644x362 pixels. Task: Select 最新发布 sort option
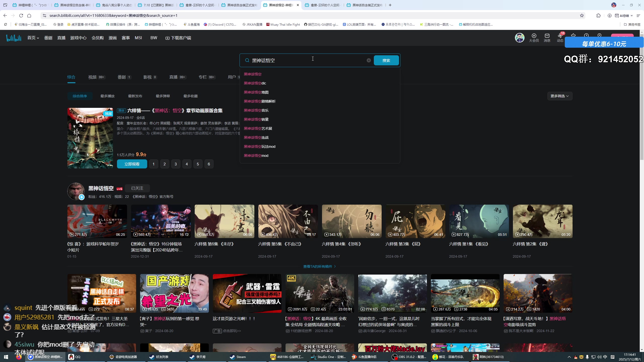tap(135, 96)
